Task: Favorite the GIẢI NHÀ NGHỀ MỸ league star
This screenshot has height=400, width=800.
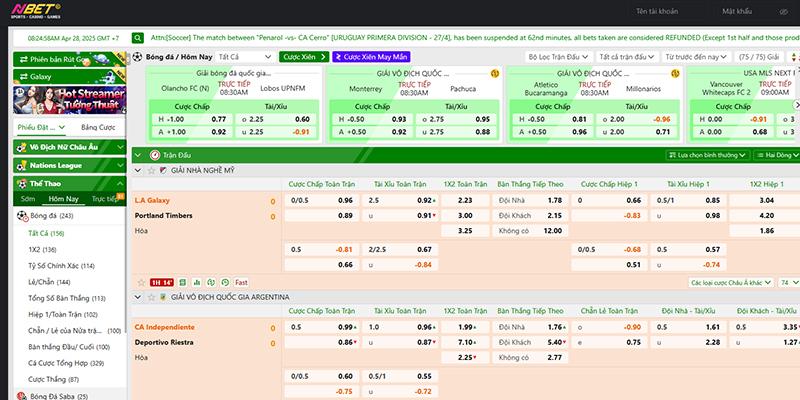Action: [151, 170]
